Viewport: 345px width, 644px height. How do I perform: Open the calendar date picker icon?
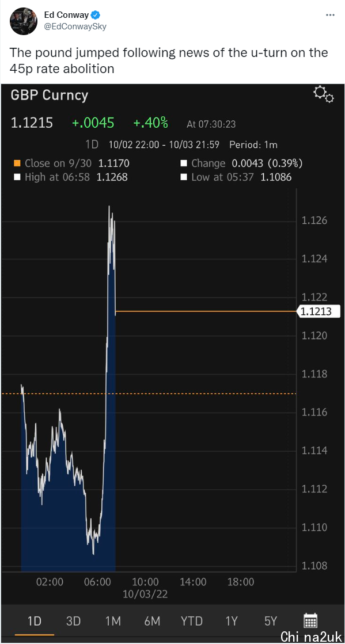(x=310, y=621)
